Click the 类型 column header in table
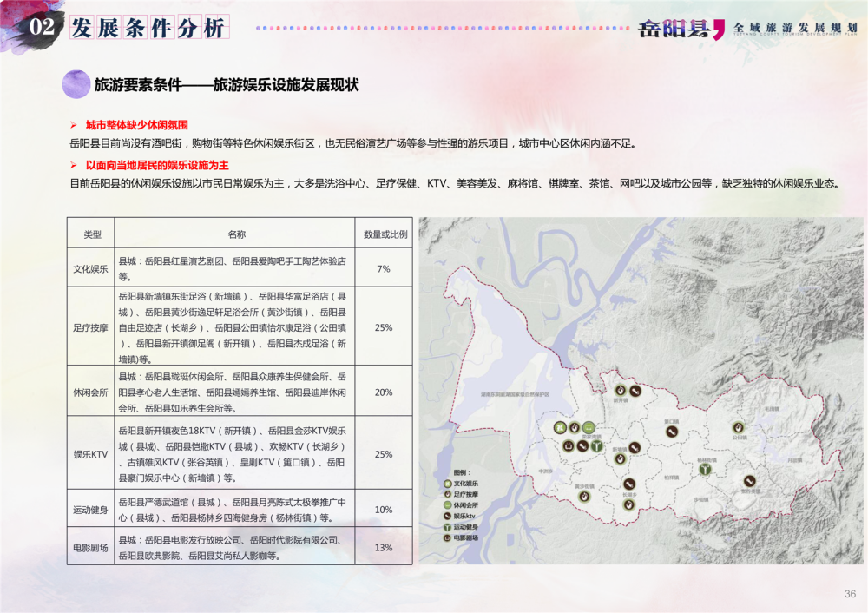 click(x=92, y=234)
